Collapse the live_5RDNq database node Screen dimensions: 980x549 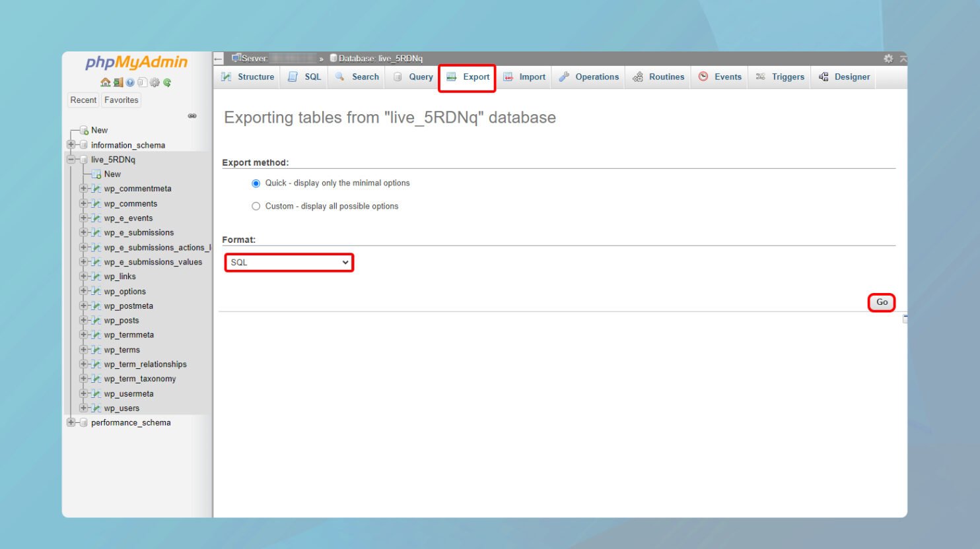[x=71, y=159]
